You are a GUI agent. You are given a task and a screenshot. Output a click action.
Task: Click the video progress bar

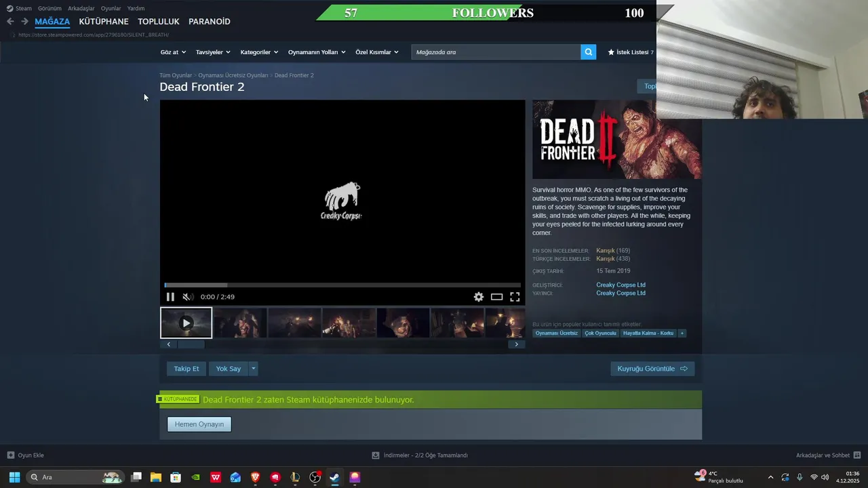tap(342, 285)
